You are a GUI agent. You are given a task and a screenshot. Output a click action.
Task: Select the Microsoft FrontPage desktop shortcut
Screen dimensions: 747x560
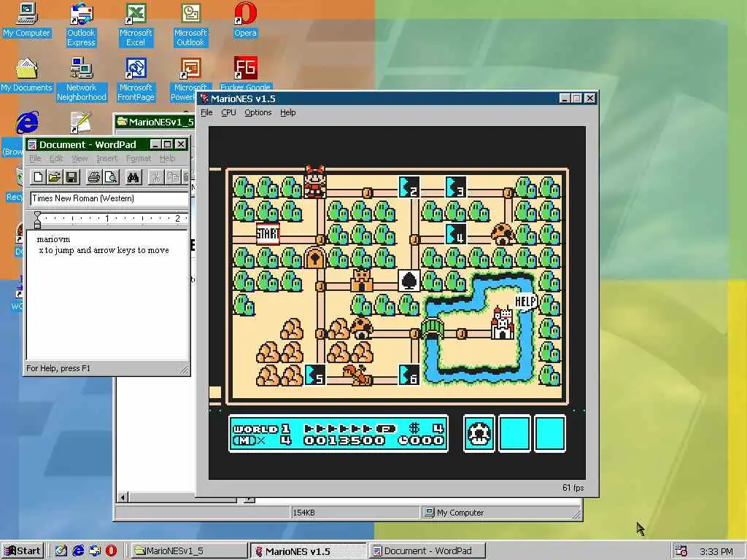(136, 79)
